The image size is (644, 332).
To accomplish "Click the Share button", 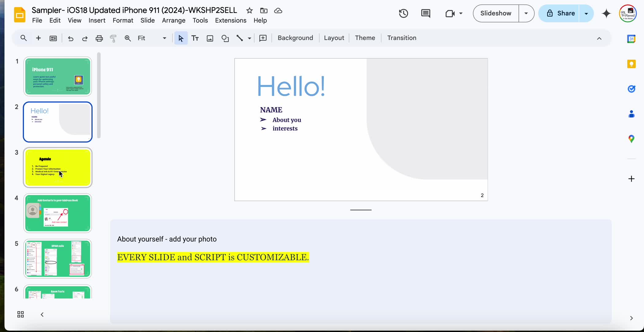I will click(559, 13).
